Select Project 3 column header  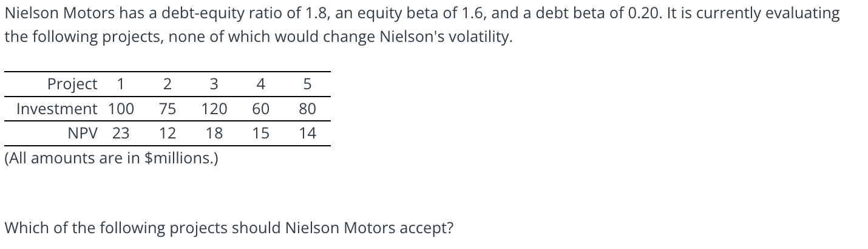point(214,84)
